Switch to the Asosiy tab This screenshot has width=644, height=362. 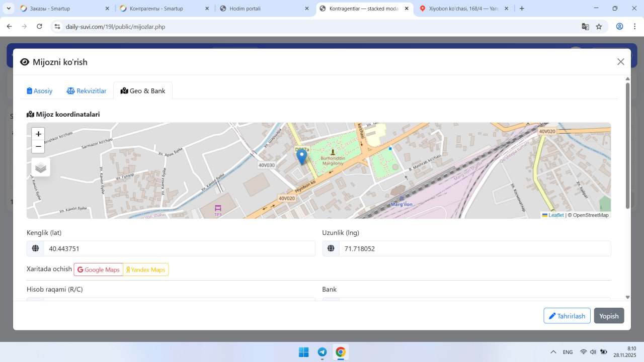[40, 91]
